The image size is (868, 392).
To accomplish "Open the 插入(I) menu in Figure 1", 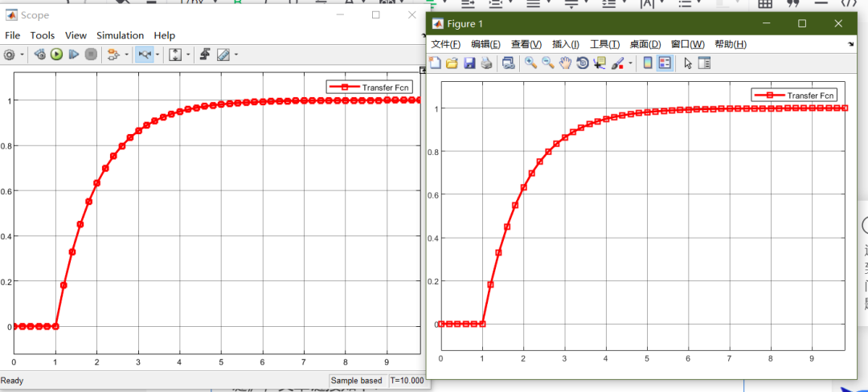I will tap(566, 44).
